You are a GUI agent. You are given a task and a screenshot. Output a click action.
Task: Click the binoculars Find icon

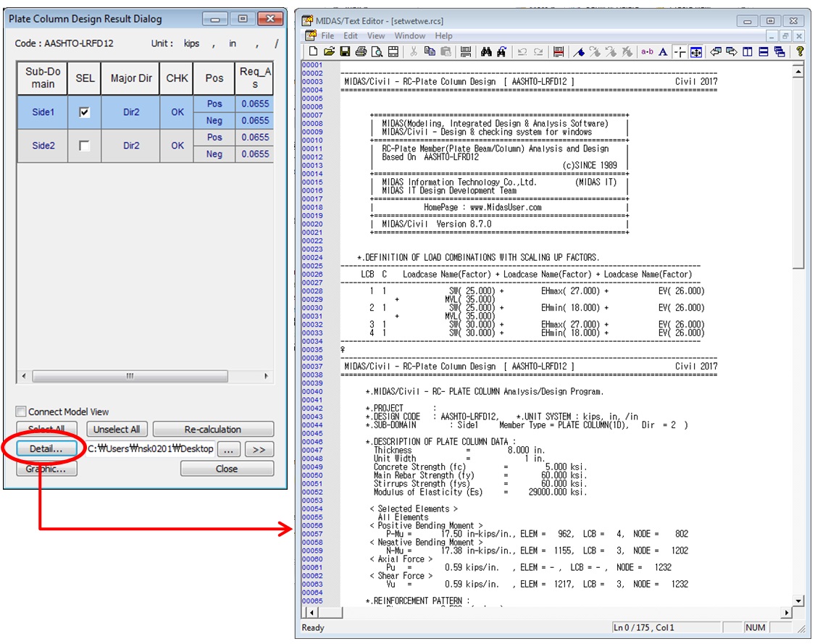click(x=487, y=51)
